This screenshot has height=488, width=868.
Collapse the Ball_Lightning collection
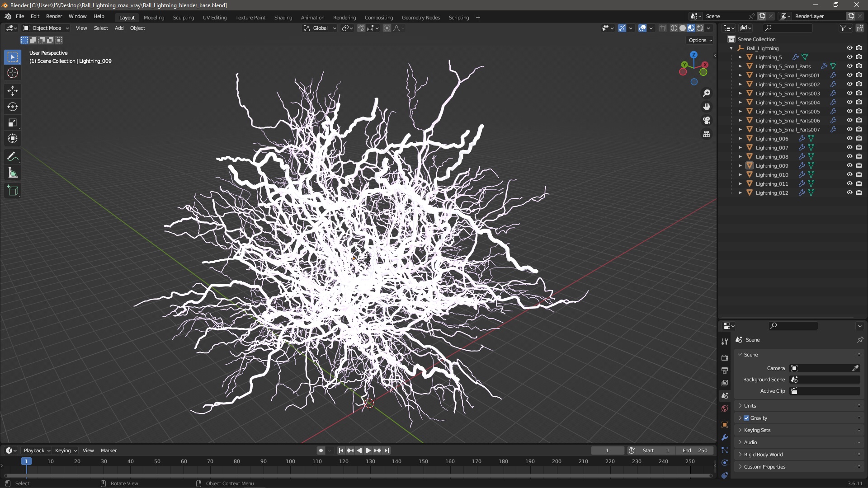pos(731,48)
